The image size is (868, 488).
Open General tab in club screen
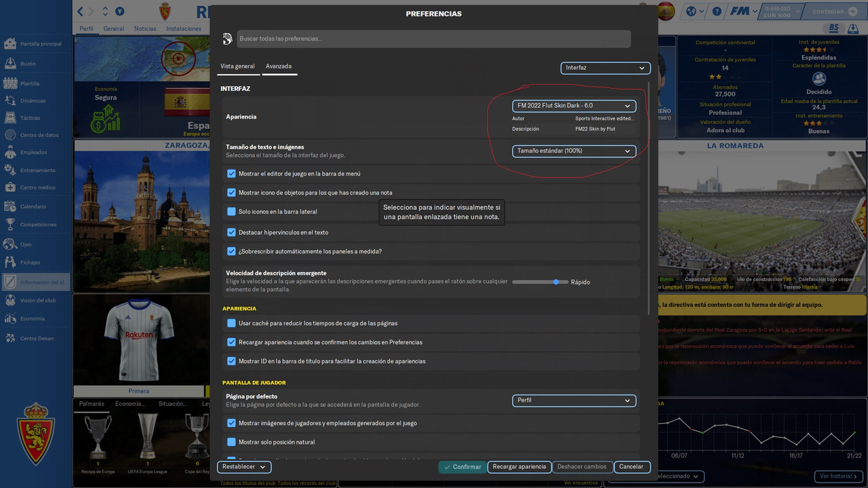(x=114, y=28)
